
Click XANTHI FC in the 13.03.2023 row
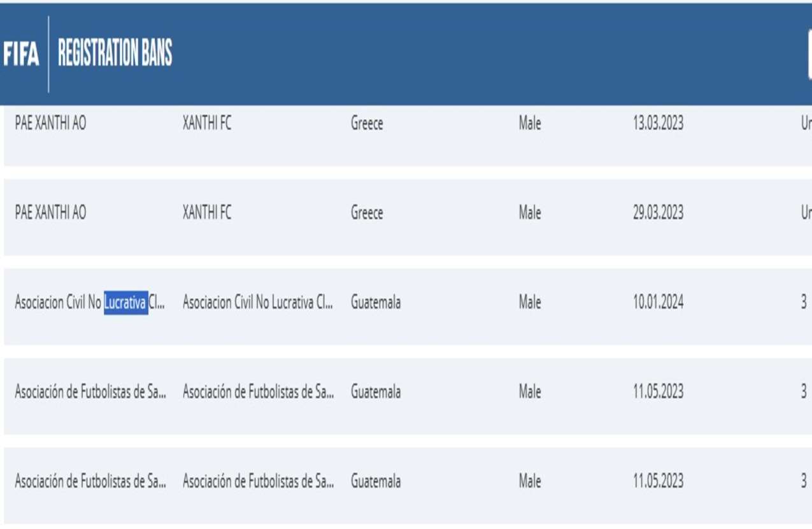click(x=207, y=124)
